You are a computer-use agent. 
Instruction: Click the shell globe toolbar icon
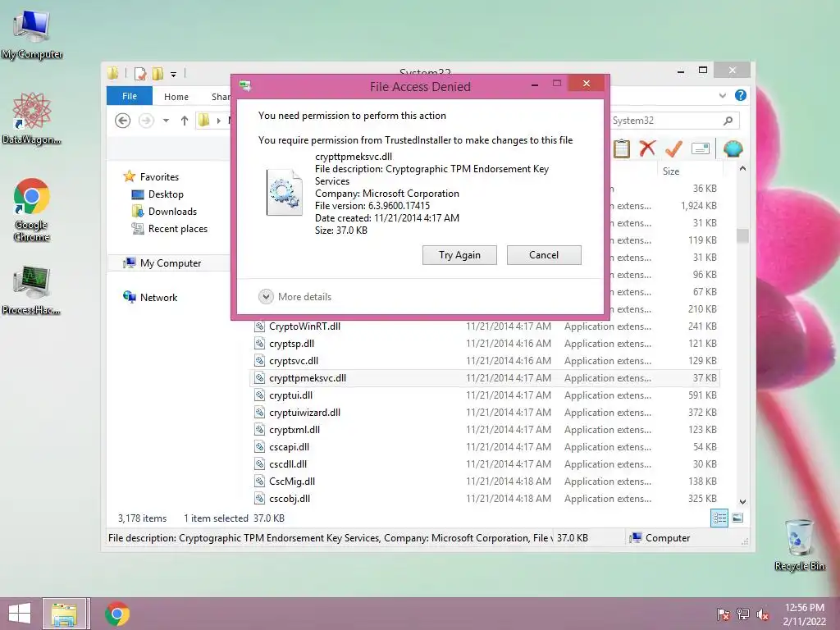click(733, 148)
